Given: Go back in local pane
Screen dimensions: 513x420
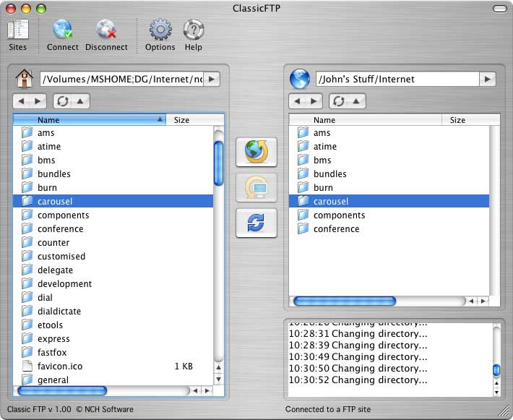Looking at the screenshot, I should pyautogui.click(x=22, y=101).
